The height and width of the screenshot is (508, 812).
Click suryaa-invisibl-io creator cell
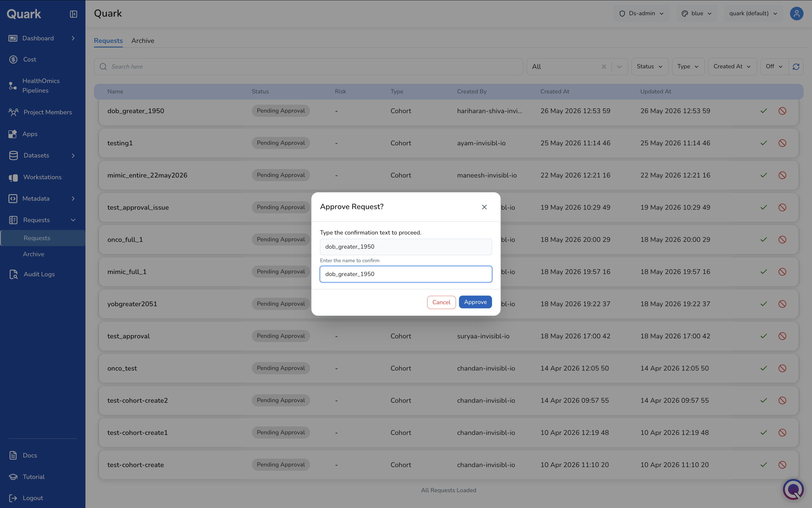coord(483,336)
